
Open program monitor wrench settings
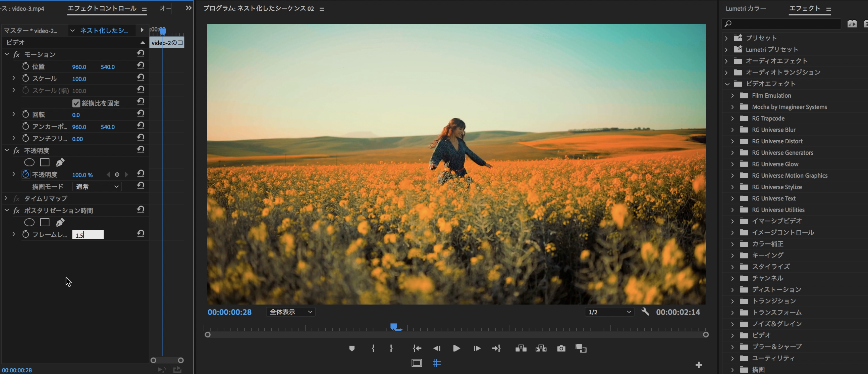[645, 312]
